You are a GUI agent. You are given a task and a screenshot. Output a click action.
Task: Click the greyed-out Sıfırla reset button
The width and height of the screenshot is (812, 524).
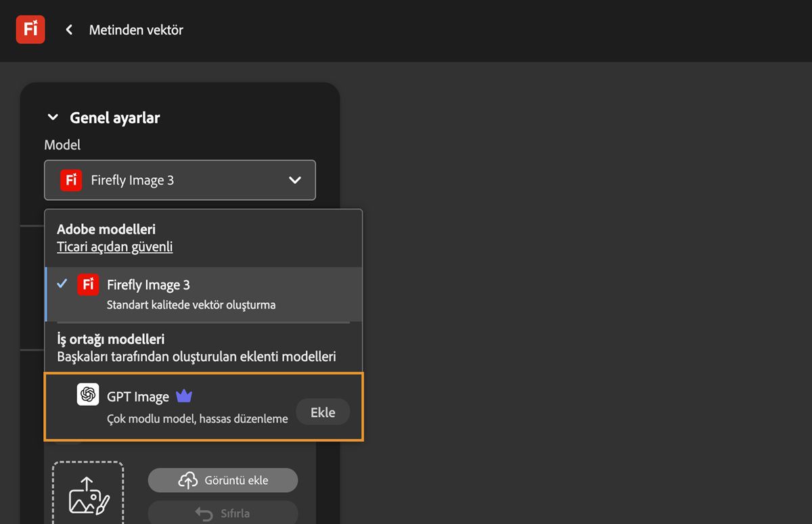[x=223, y=513]
